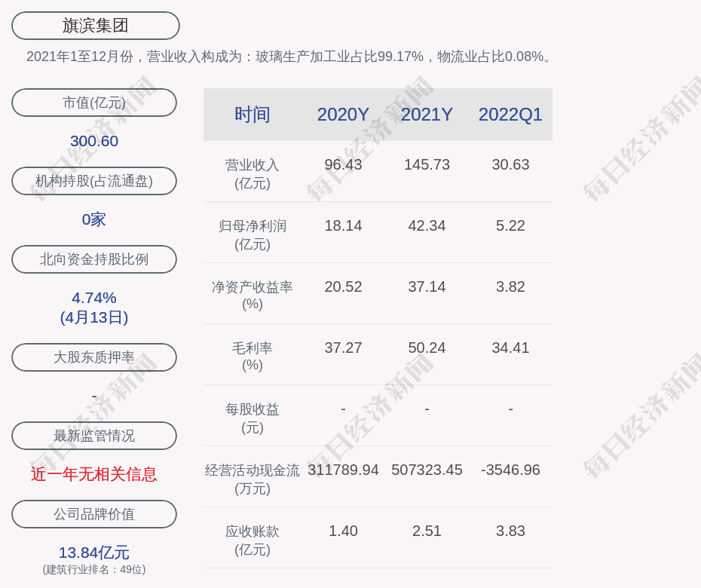This screenshot has width=701, height=588.
Task: Select the 2022Q1 column header
Action: (510, 115)
